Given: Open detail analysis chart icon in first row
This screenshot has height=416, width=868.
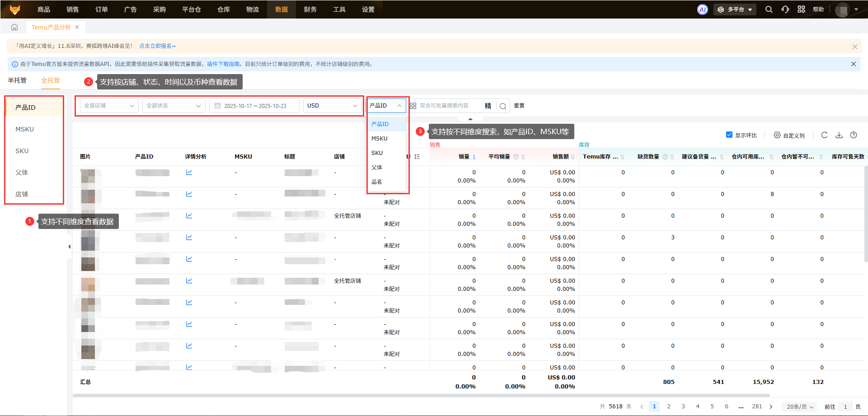Looking at the screenshot, I should click(x=189, y=172).
